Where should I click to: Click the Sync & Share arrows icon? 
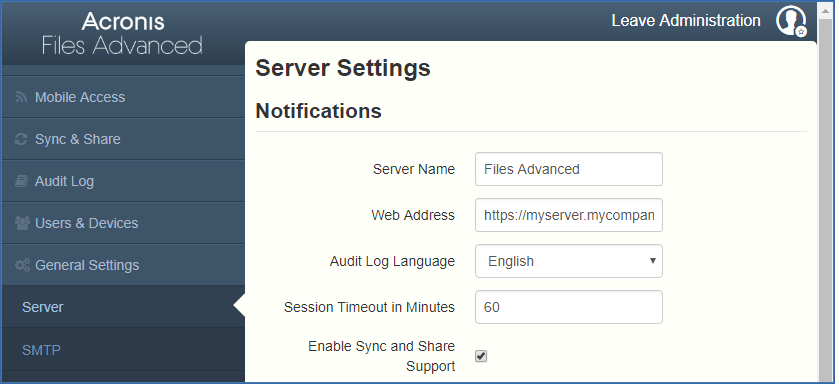(21, 140)
